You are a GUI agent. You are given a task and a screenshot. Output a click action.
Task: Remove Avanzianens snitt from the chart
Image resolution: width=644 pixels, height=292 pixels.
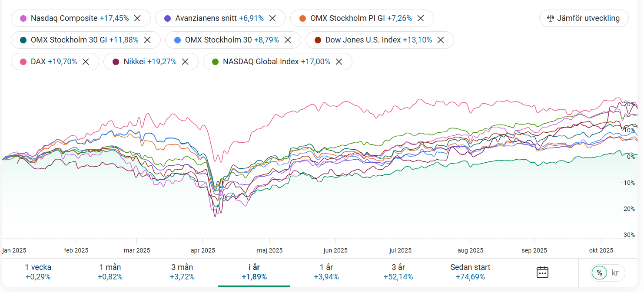pos(272,18)
